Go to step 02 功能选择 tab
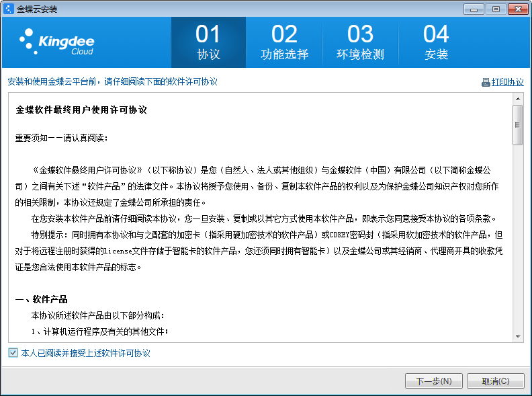 (284, 42)
